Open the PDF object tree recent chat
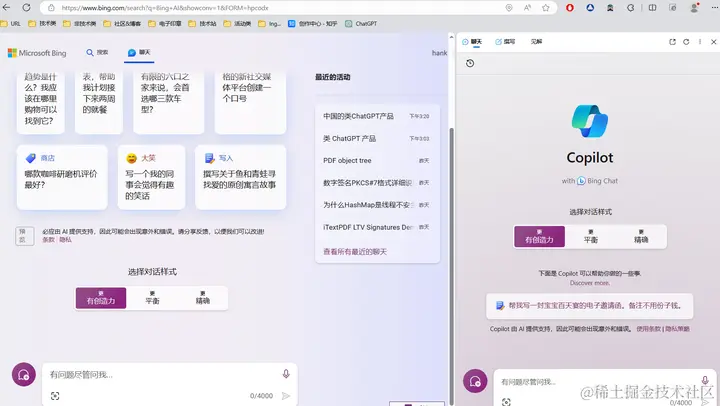The height and width of the screenshot is (406, 720). pos(377,160)
